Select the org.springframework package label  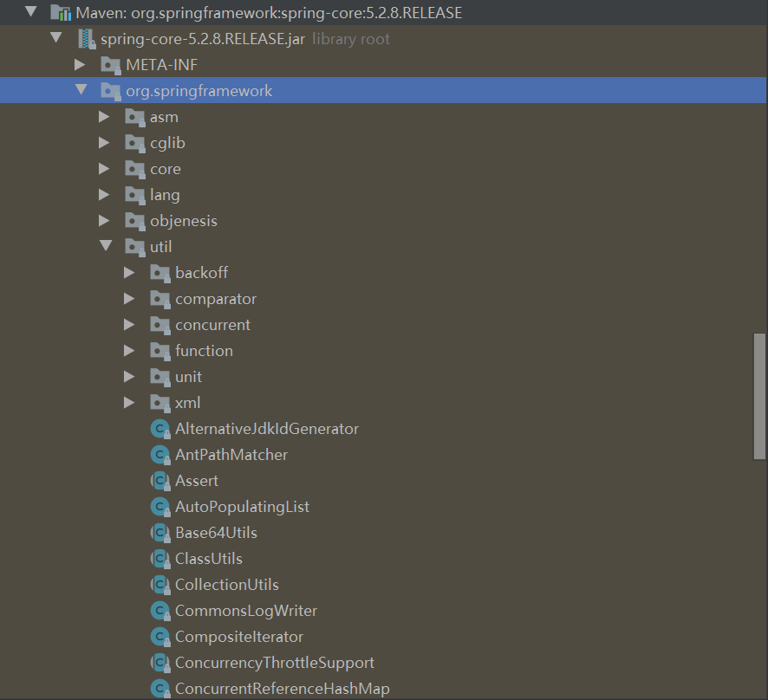pos(199,91)
